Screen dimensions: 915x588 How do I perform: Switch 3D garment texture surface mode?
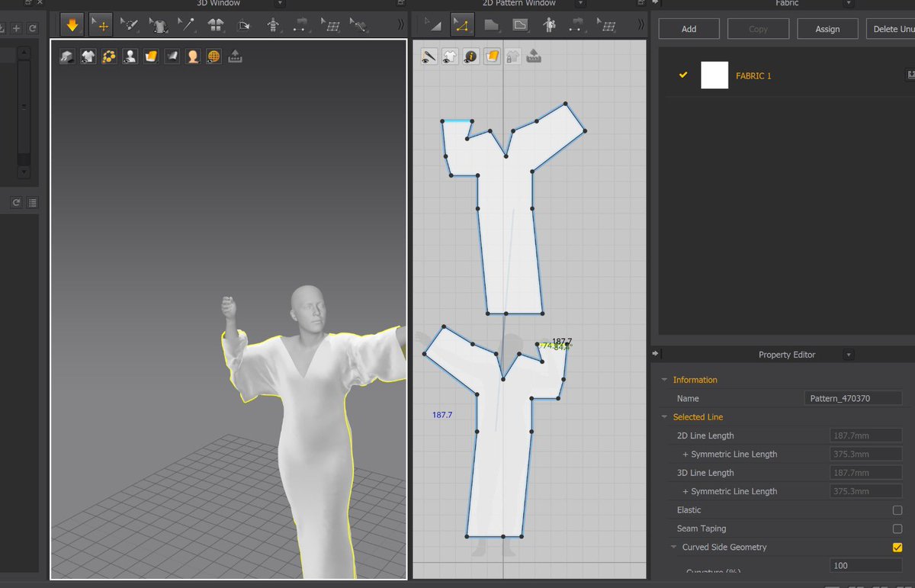click(x=151, y=56)
